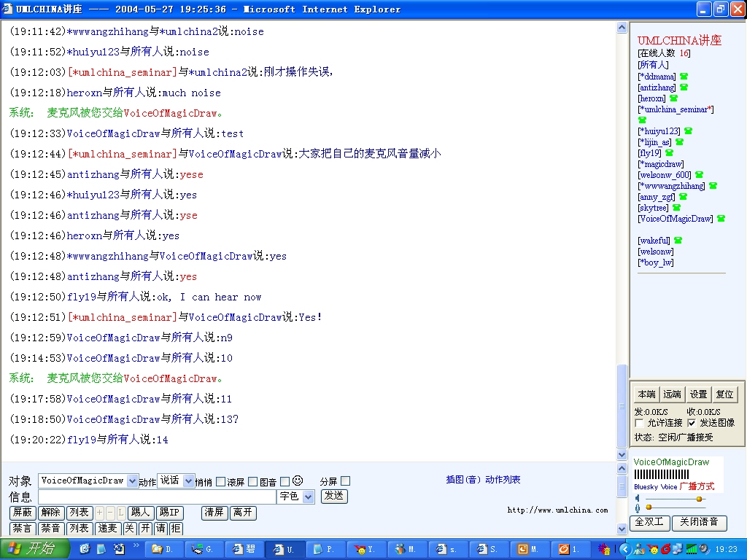Image resolution: width=747 pixels, height=560 pixels.
Task: Click the 屏蔽 block button
Action: pyautogui.click(x=23, y=513)
